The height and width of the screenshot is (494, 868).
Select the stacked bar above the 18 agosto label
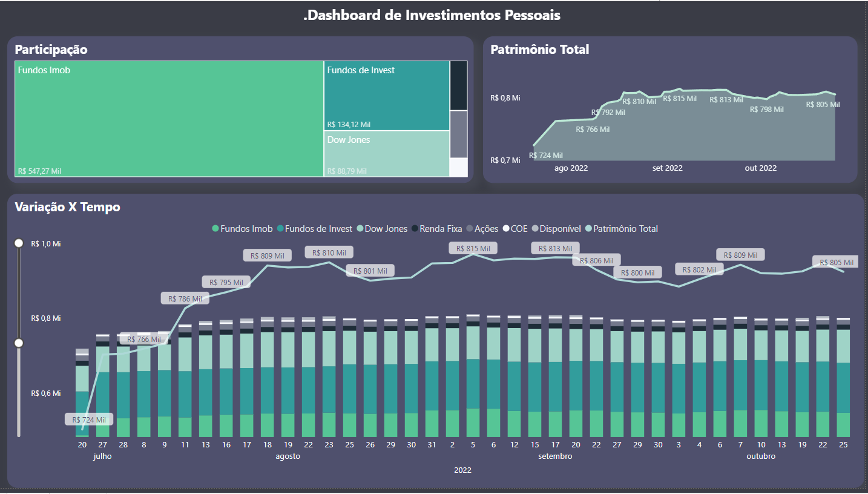(x=268, y=381)
